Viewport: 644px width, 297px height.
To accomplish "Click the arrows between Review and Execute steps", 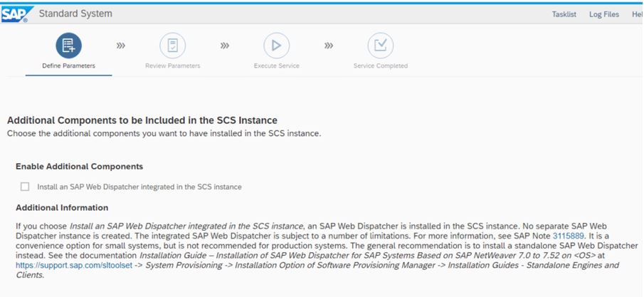I will [x=225, y=46].
